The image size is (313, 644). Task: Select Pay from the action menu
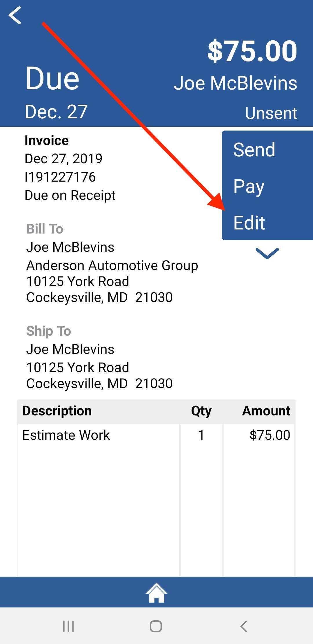tap(249, 187)
